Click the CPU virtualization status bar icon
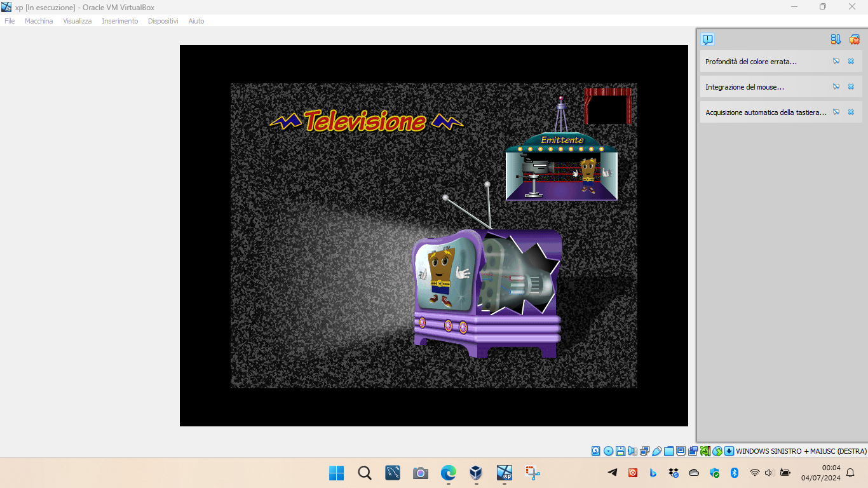The image size is (868, 488). pyautogui.click(x=705, y=451)
